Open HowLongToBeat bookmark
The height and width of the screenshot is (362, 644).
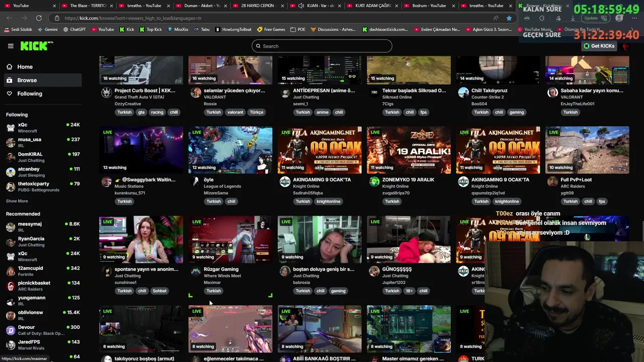coord(233,30)
